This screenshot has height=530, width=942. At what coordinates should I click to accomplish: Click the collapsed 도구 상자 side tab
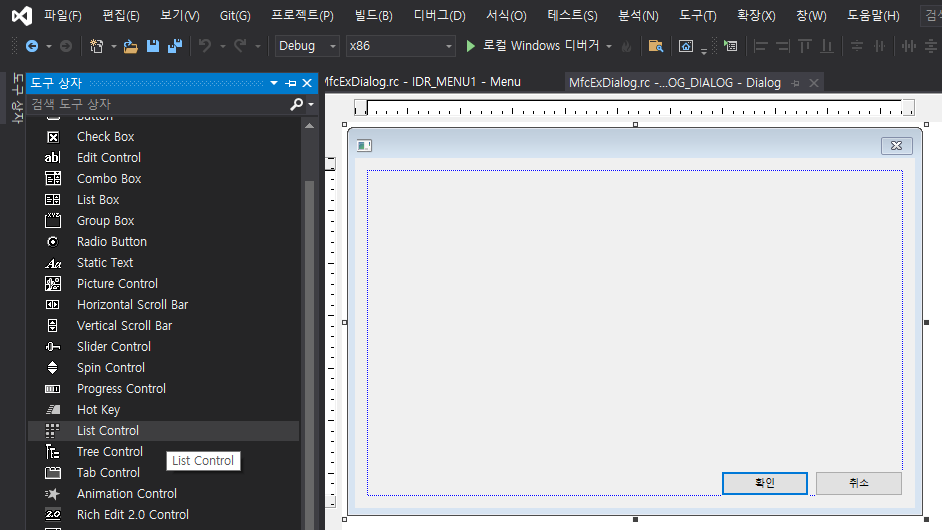click(17, 98)
